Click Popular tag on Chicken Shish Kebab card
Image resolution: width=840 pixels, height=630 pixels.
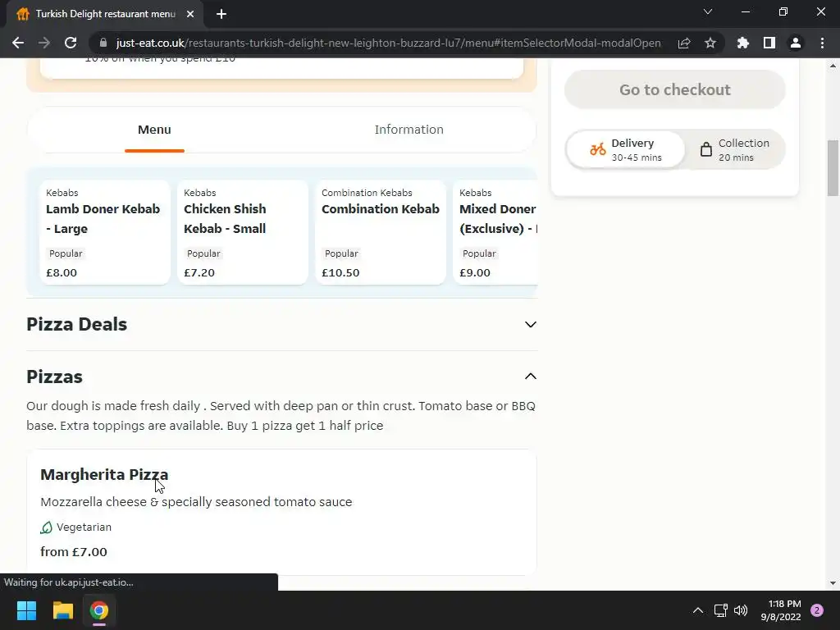coord(203,253)
